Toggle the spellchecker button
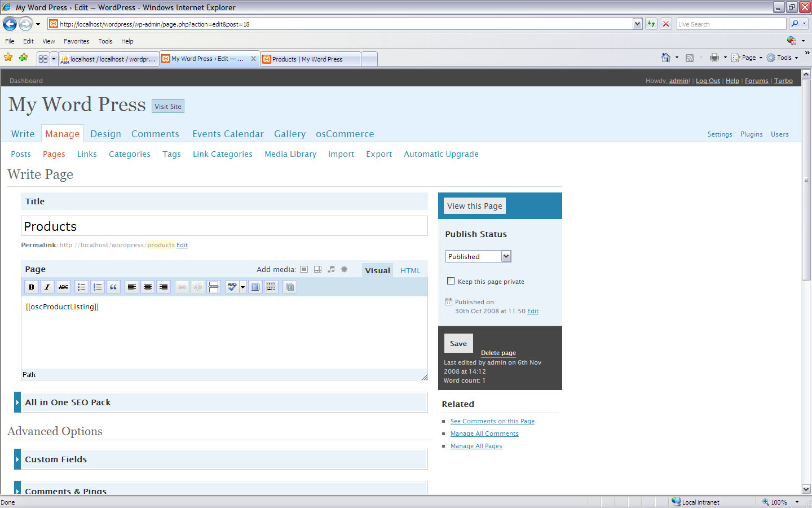This screenshot has width=812, height=508. (232, 287)
